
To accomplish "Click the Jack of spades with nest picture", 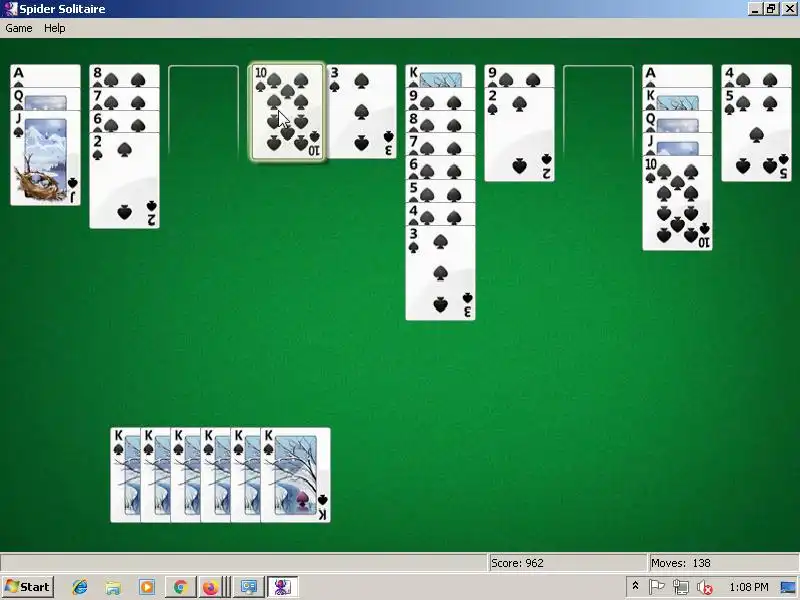I will click(x=45, y=158).
